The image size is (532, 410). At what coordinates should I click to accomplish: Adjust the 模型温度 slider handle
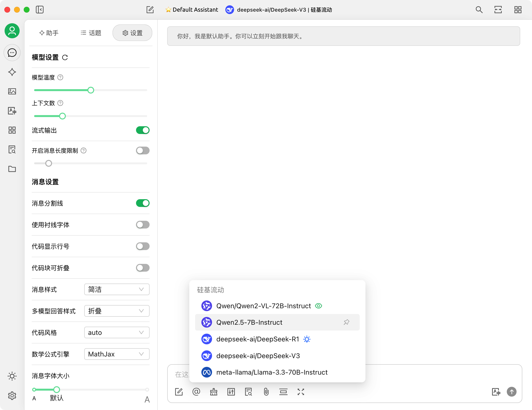tap(91, 90)
